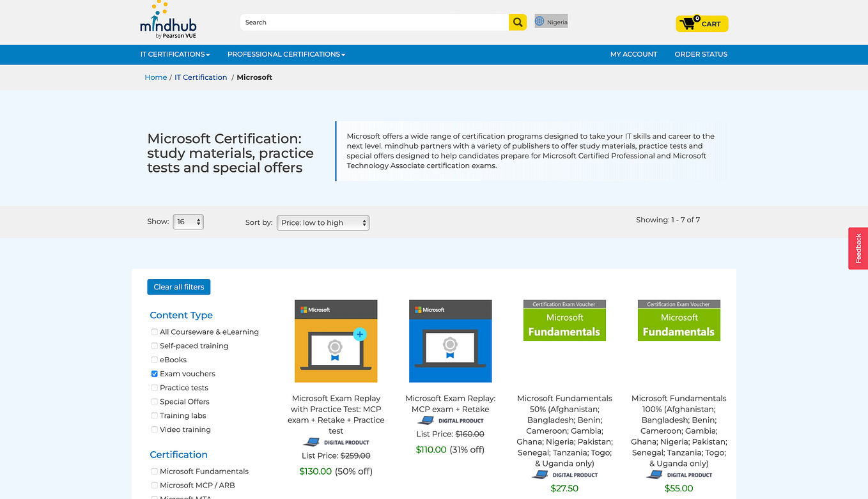This screenshot has width=868, height=499.
Task: Click the Clear all filters button
Action: (179, 287)
